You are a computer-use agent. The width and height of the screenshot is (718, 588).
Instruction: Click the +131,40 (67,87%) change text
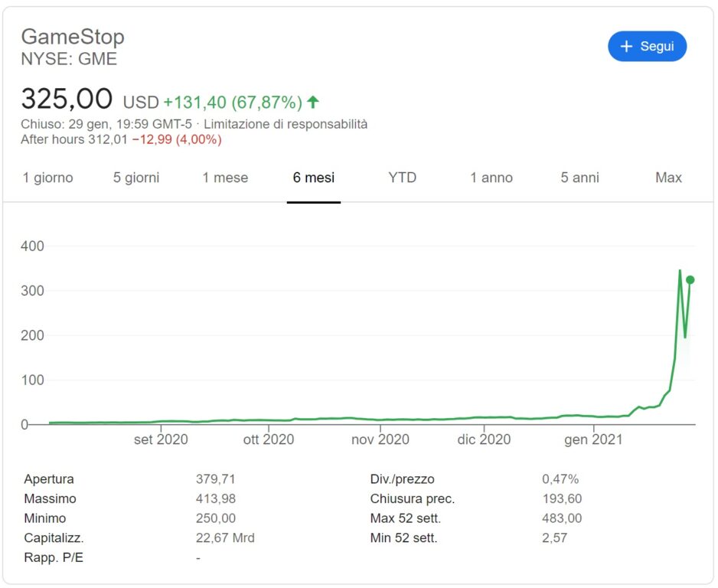(x=233, y=103)
